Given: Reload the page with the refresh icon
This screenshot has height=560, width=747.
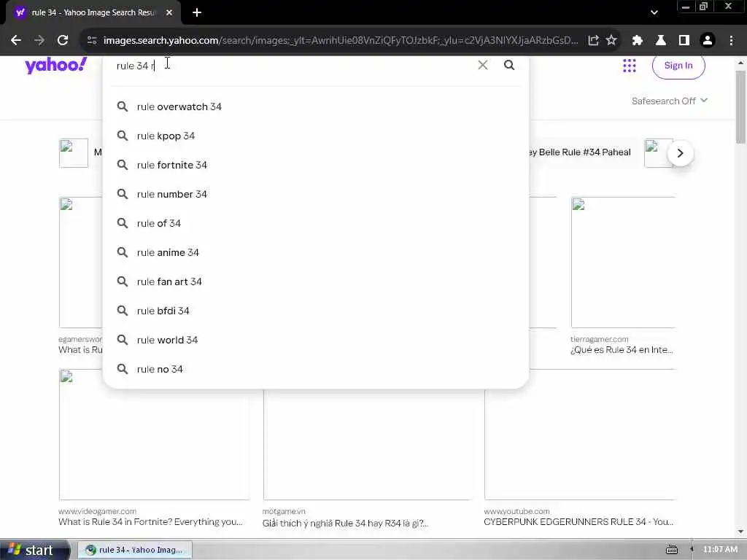Looking at the screenshot, I should tap(63, 41).
